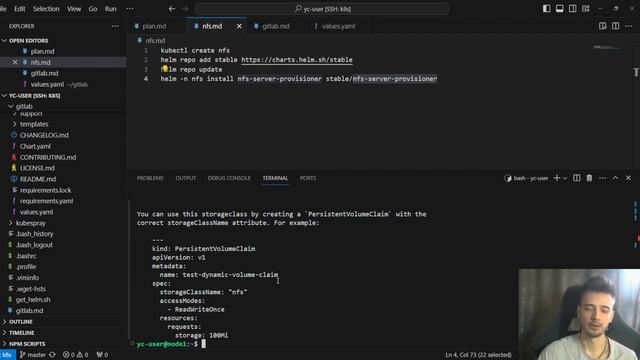The height and width of the screenshot is (360, 640).
Task: Toggle the primary side bar layout icon
Action: (547, 9)
